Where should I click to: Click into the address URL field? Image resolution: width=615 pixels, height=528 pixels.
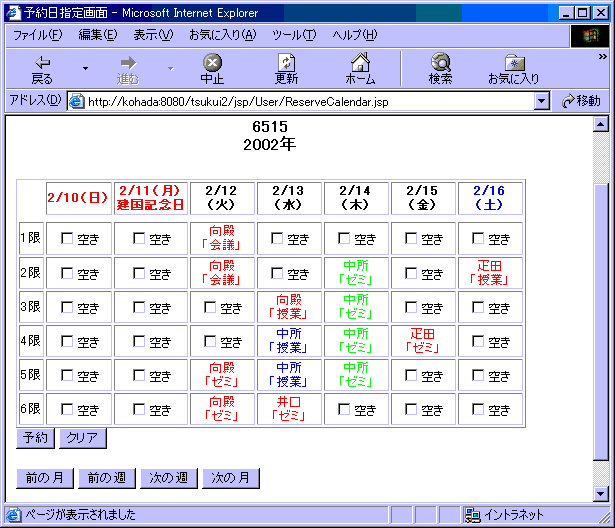300,101
